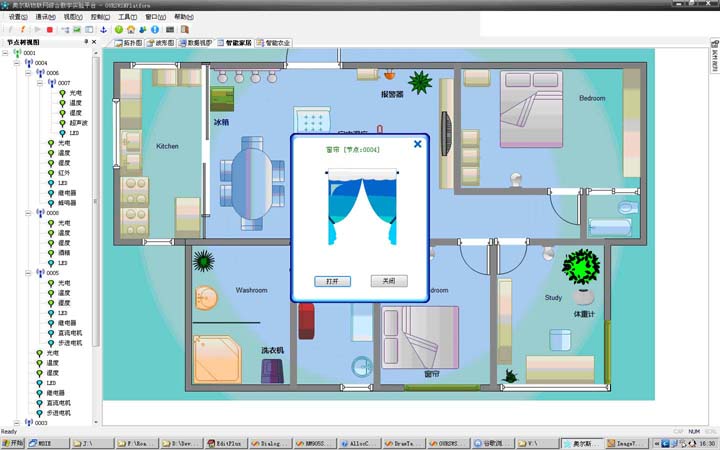Collapse node 0004 in the tree

[x=18, y=63]
